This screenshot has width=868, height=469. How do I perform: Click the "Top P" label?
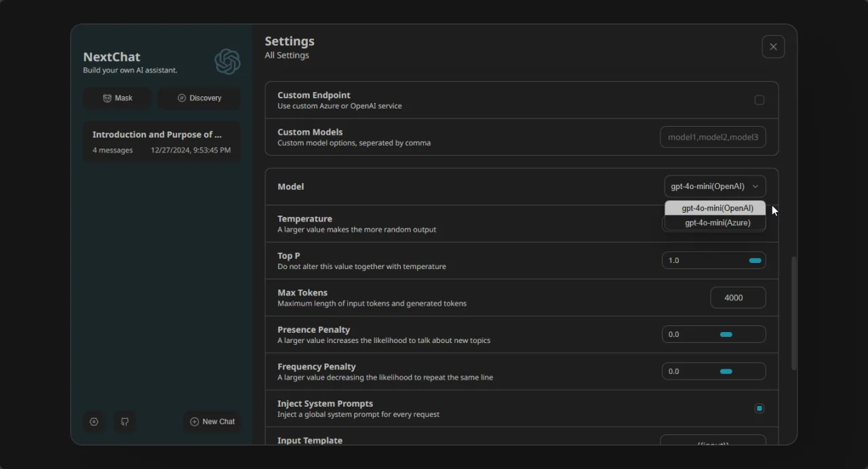point(289,256)
